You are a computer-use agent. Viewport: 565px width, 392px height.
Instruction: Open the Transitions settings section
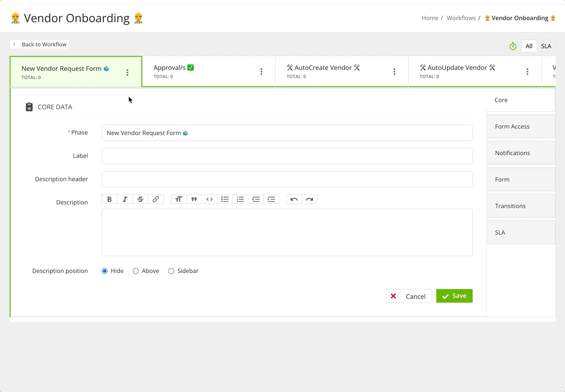tap(510, 206)
